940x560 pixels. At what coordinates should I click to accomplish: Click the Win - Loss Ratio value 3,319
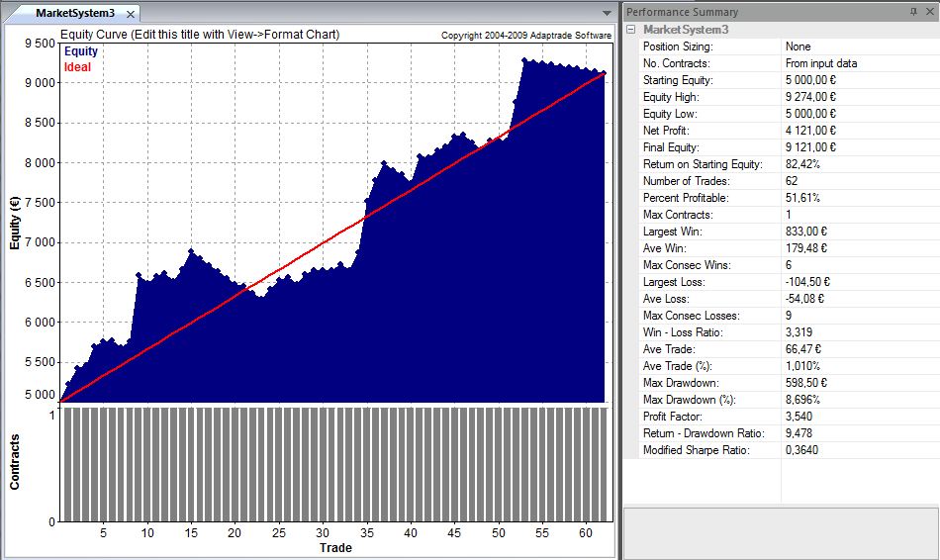pyautogui.click(x=799, y=331)
